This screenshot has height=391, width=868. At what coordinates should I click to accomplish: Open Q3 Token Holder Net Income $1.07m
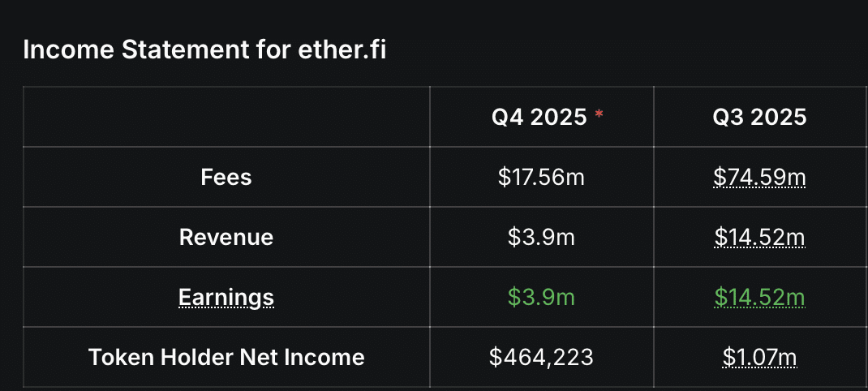pos(759,357)
